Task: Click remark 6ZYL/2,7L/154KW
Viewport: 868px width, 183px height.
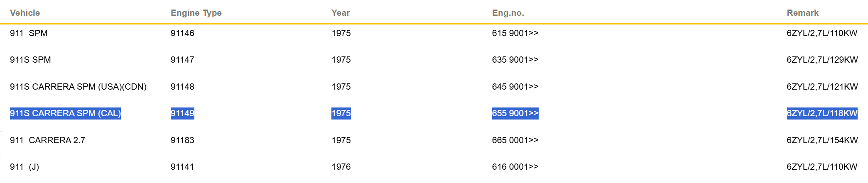Action: 822,140
